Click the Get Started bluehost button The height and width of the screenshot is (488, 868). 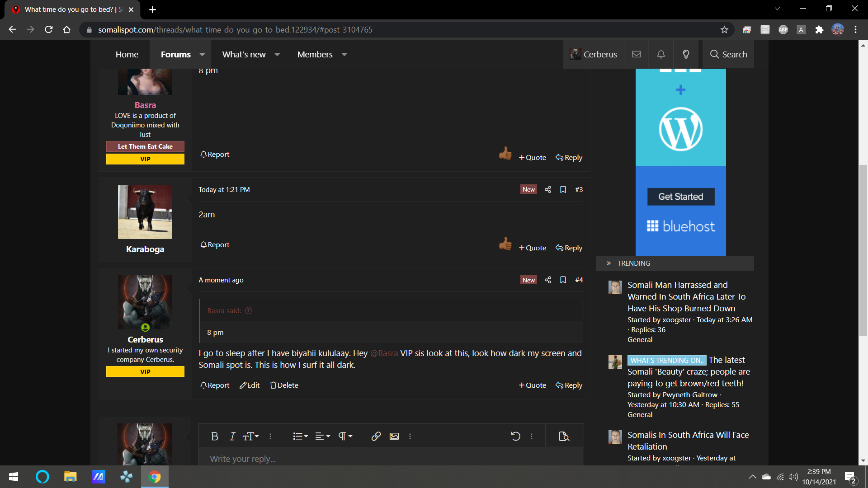681,197
